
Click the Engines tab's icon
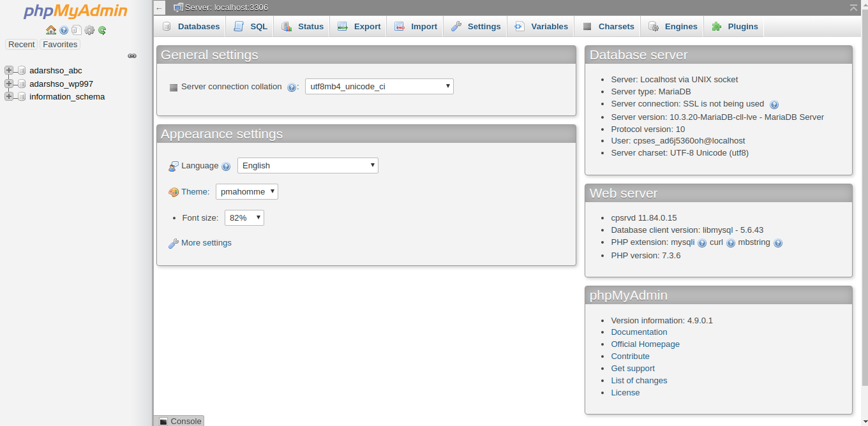(x=654, y=26)
